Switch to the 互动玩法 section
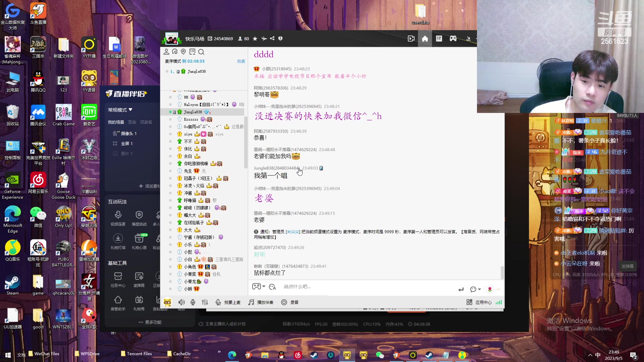Screen dimensions: 644x362 tap(118, 202)
